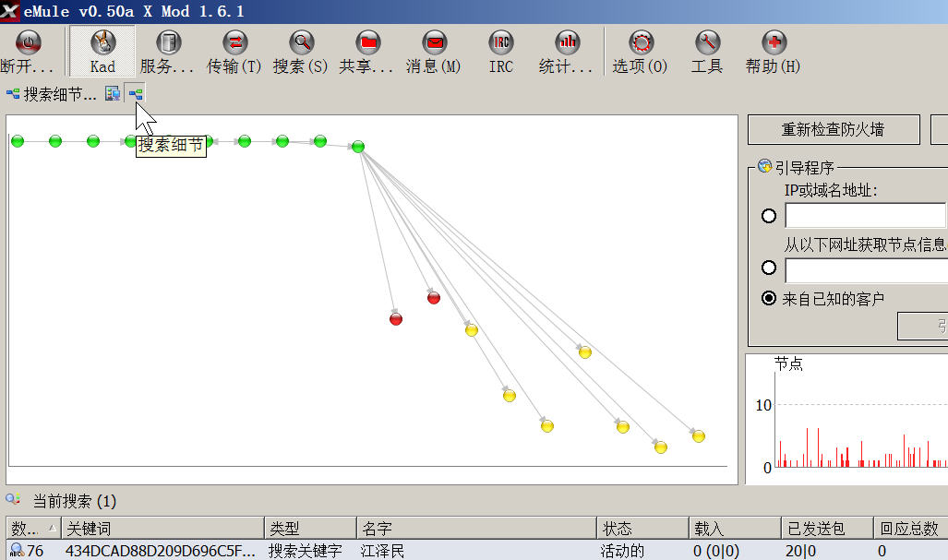The width and height of the screenshot is (948, 560).
Task: Click the lower red node in graph
Action: (396, 318)
